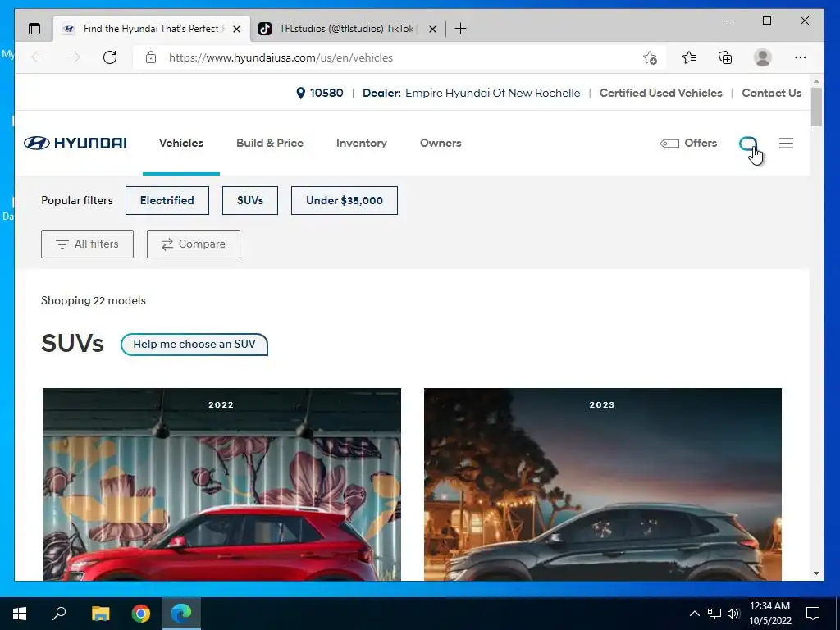
Task: Click the scrollbar down arrow
Action: 816,573
